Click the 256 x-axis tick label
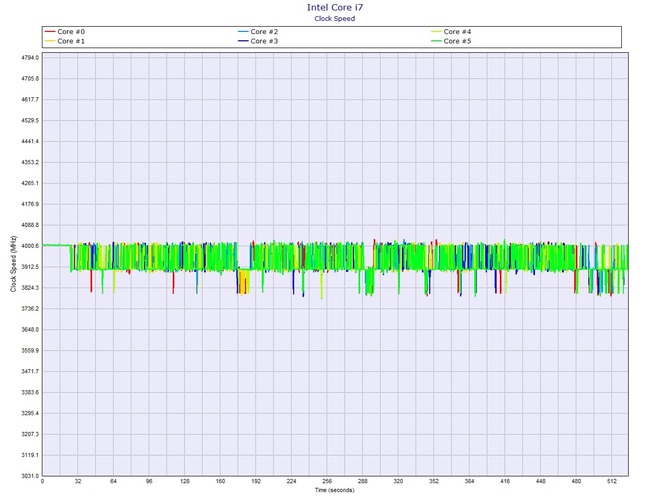Screen dimensions: 670x502 [327, 483]
